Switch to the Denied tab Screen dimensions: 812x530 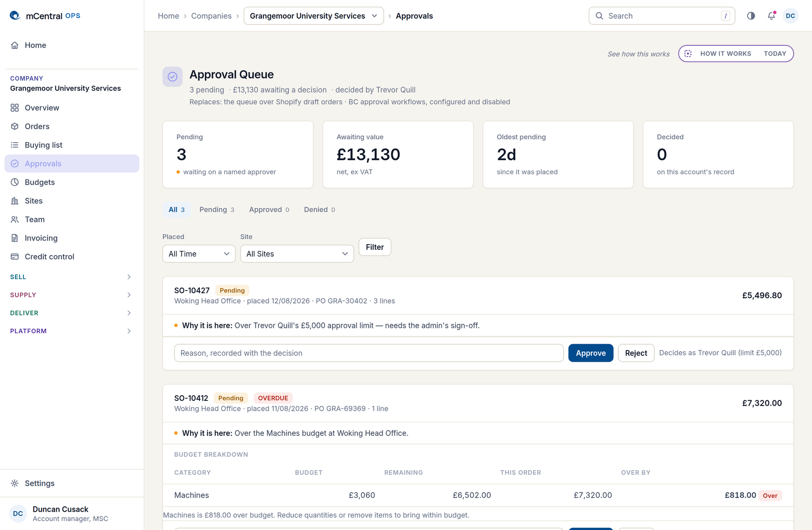pos(320,210)
